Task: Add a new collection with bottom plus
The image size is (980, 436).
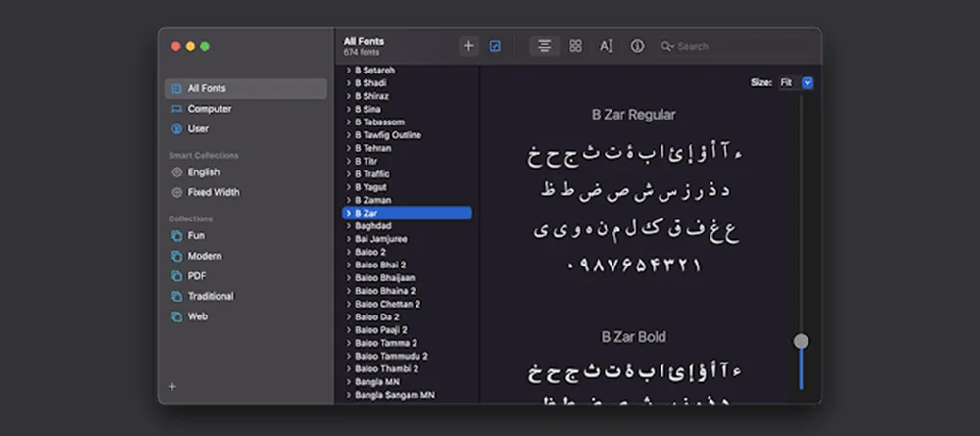Action: (x=172, y=387)
